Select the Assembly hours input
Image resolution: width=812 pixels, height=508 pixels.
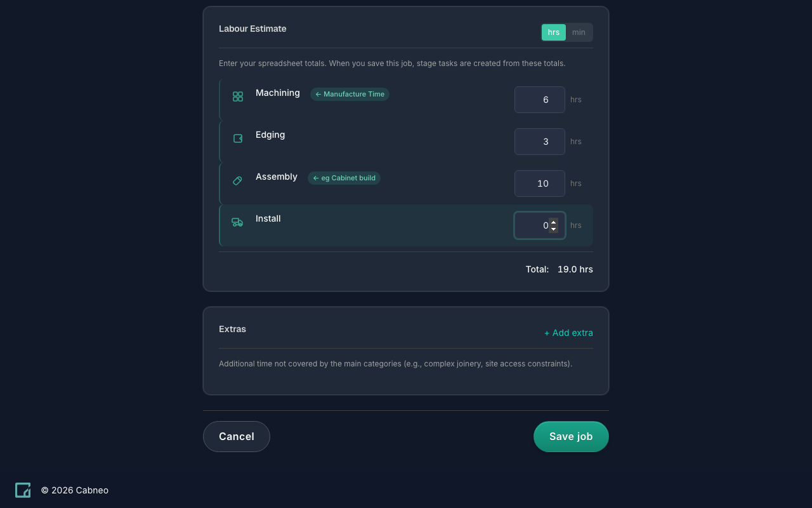point(539,184)
